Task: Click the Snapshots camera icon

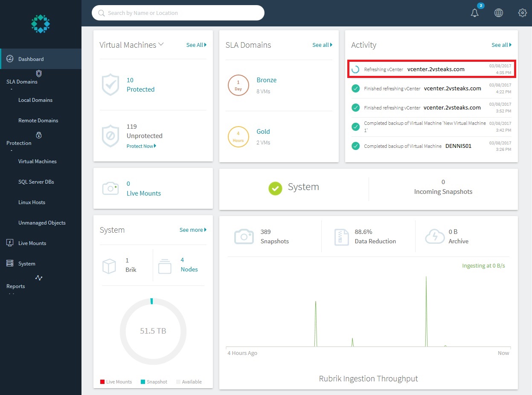Action: tap(244, 236)
